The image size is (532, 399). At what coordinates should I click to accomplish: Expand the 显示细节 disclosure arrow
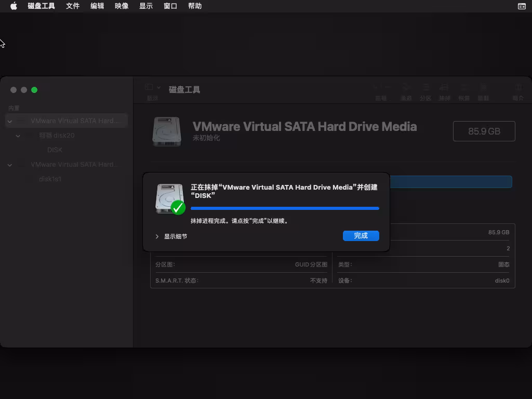tap(157, 236)
